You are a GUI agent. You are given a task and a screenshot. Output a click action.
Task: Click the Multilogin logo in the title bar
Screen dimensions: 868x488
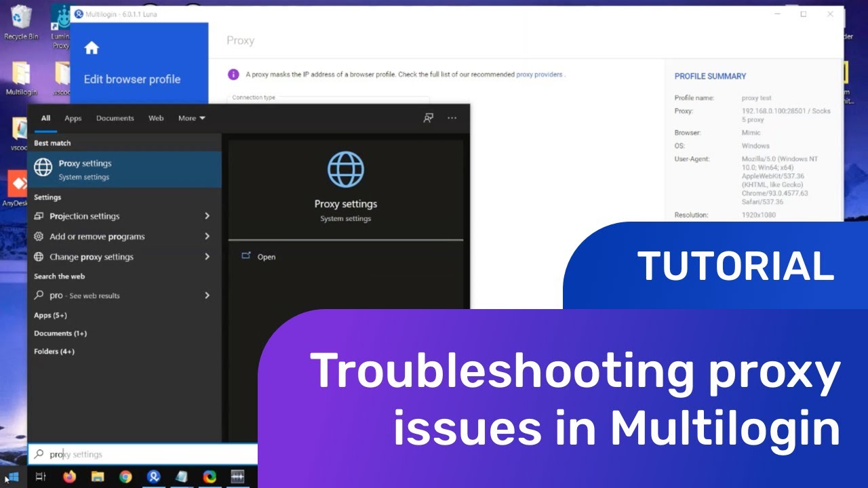(78, 14)
